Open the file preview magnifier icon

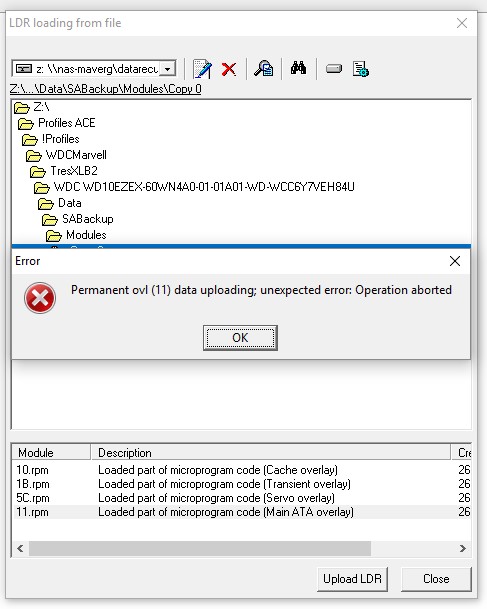[264, 68]
